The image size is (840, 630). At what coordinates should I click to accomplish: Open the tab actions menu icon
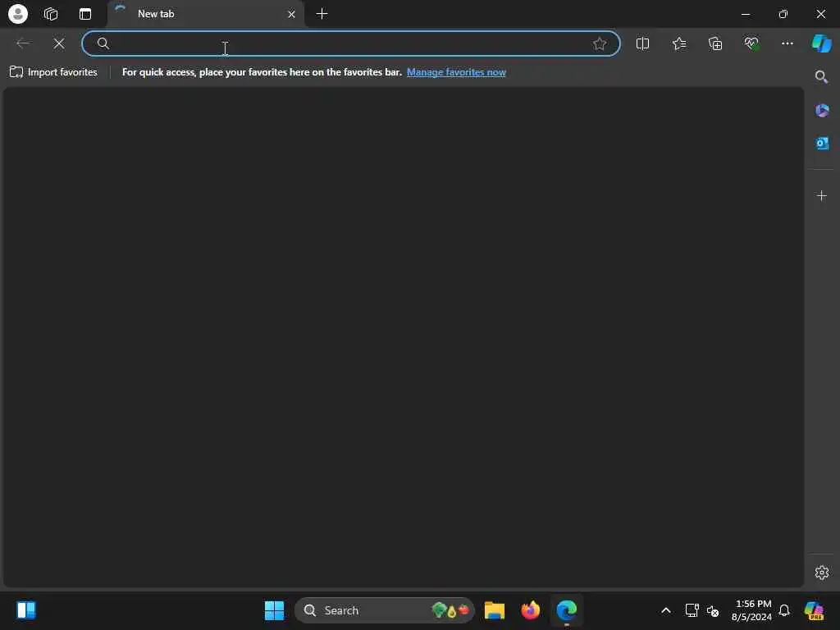point(85,14)
